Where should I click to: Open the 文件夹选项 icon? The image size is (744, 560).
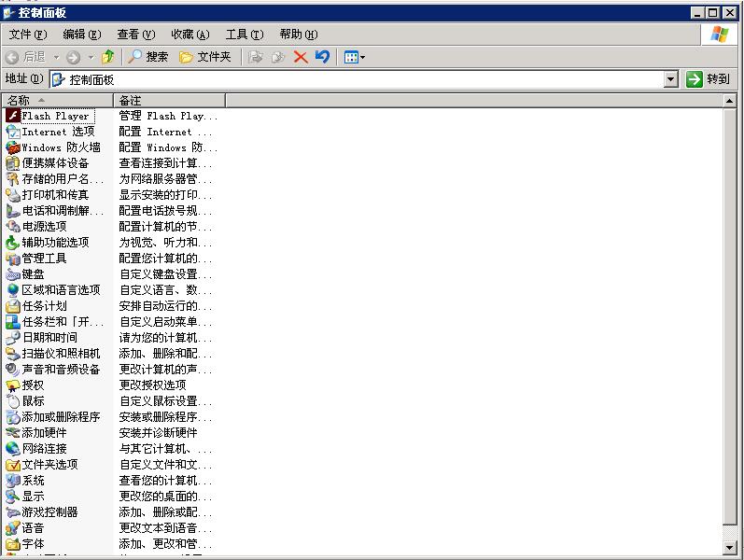13,465
